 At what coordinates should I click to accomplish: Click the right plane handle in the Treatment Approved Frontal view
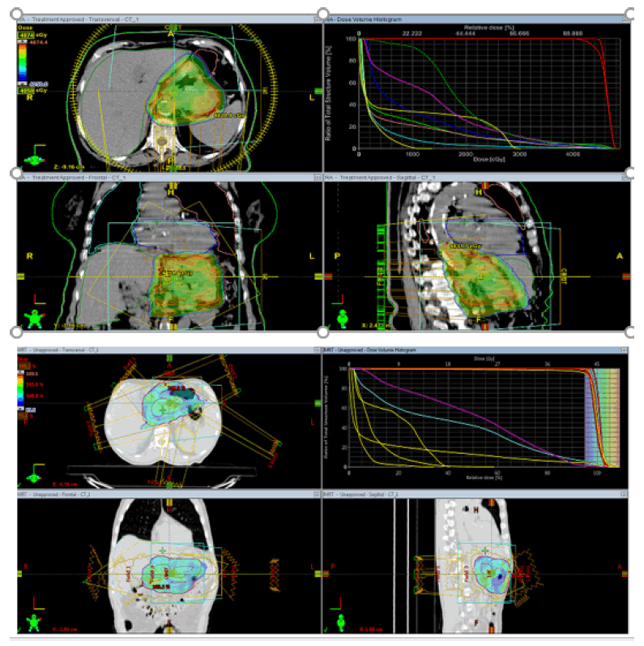coord(318,276)
